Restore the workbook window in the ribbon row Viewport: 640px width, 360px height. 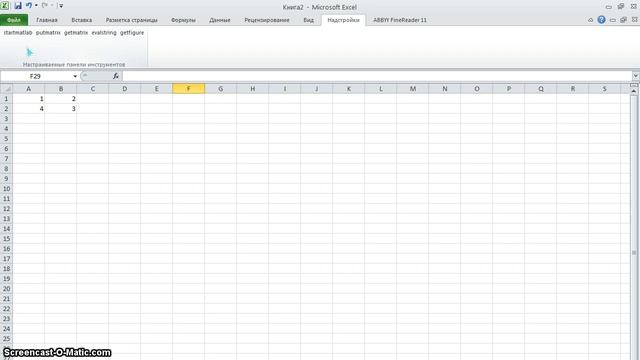(623, 20)
